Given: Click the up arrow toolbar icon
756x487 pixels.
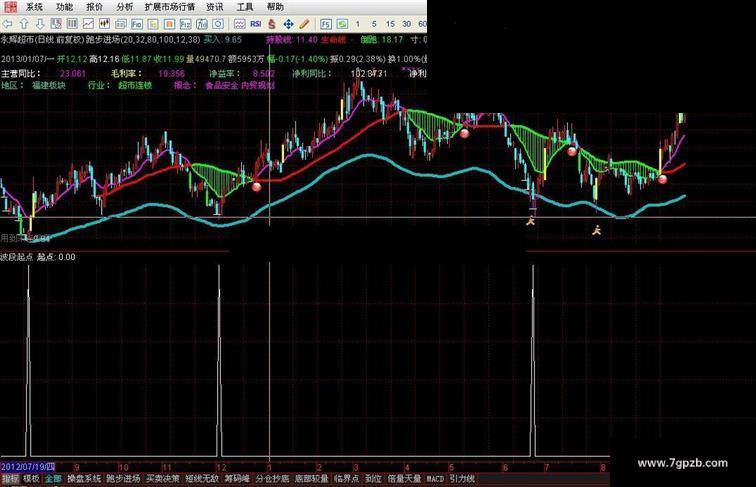Looking at the screenshot, I should click(24, 24).
